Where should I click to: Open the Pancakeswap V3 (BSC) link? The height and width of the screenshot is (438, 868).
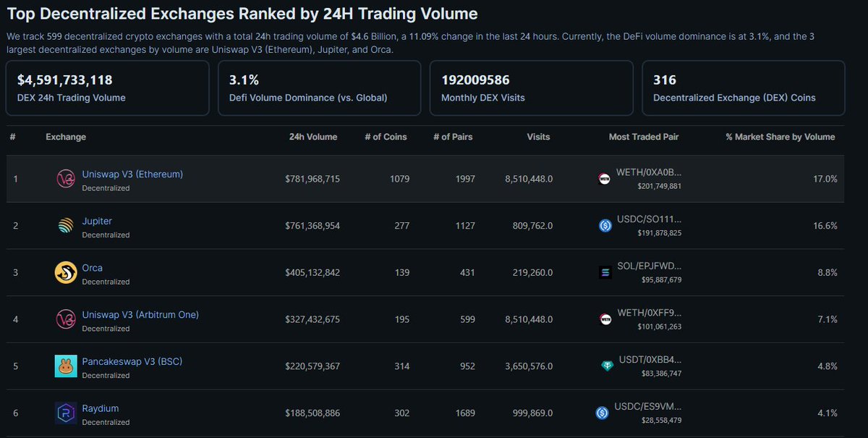(132, 361)
